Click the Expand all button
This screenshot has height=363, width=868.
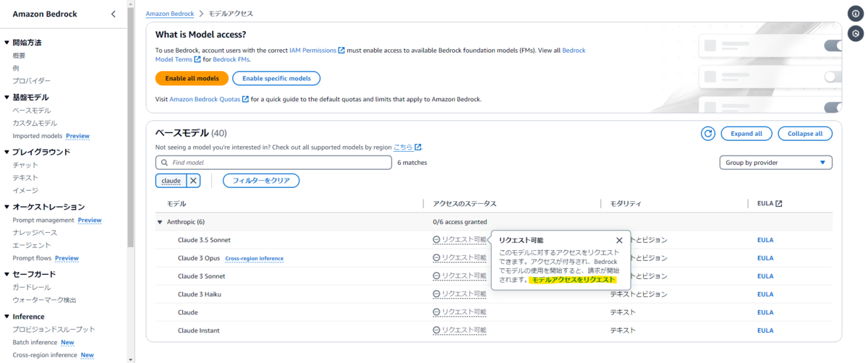[x=746, y=134]
